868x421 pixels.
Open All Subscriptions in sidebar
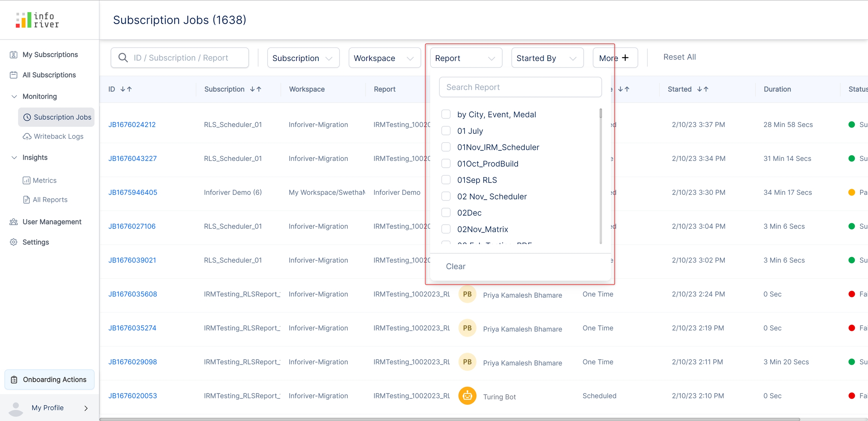[x=49, y=75]
